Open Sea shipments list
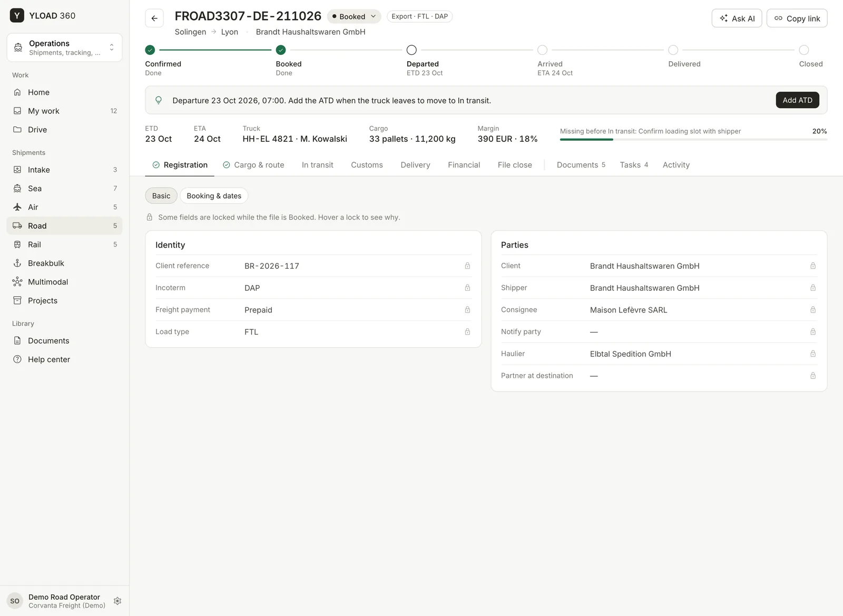Viewport: 843px width, 616px height. click(64, 188)
